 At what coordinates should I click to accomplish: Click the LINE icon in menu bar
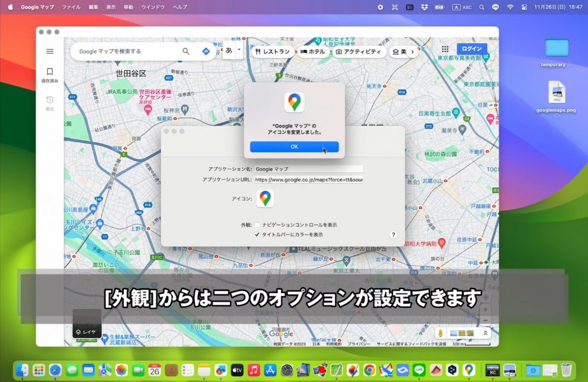tap(495, 7)
